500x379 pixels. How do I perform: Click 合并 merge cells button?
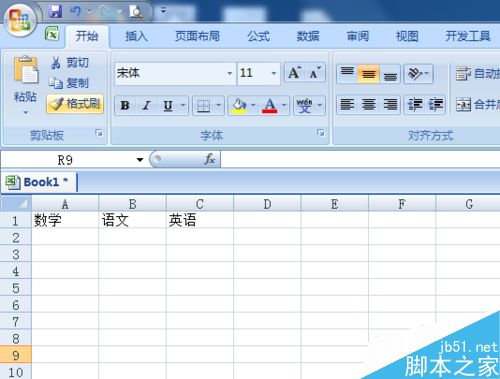click(478, 105)
